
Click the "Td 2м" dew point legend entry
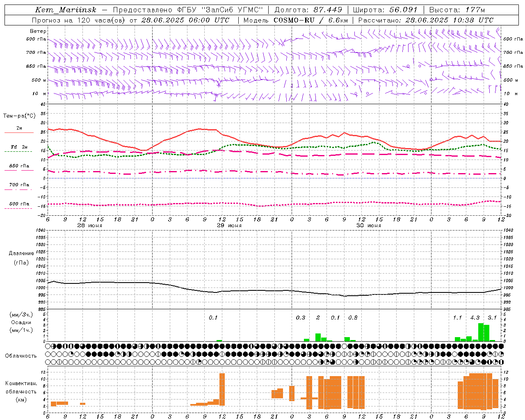coord(19,147)
